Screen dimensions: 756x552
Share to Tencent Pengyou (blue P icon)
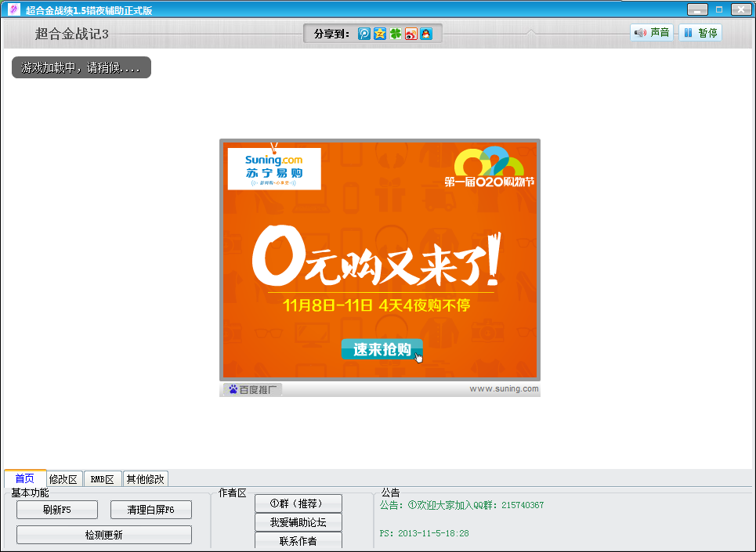pyautogui.click(x=364, y=34)
